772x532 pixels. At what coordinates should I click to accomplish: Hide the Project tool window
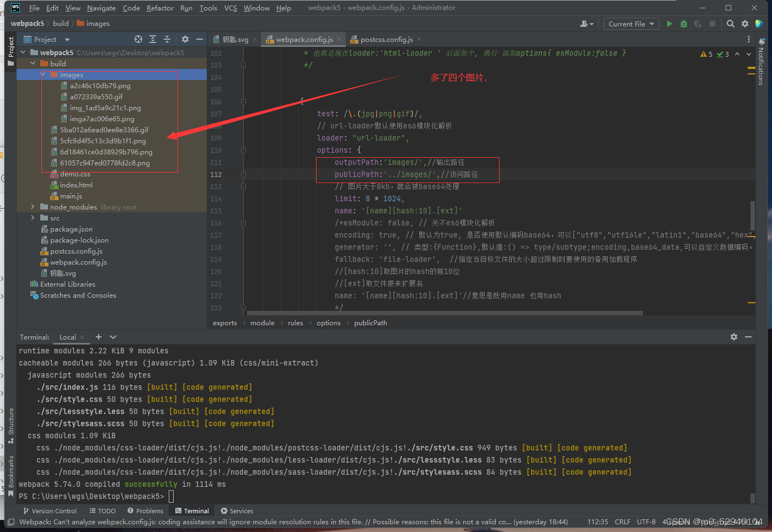(x=200, y=39)
